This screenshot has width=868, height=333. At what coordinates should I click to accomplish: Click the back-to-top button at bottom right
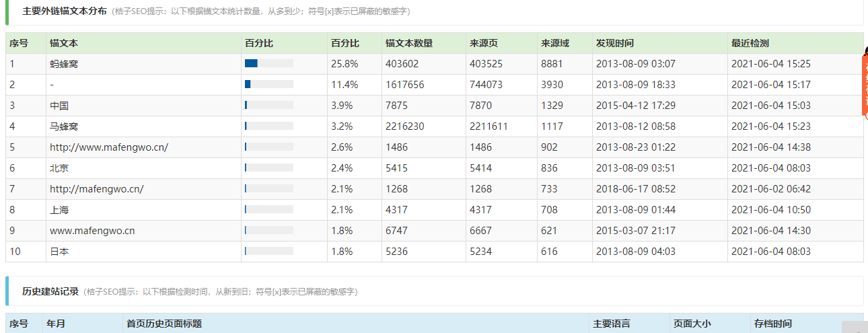point(855,327)
